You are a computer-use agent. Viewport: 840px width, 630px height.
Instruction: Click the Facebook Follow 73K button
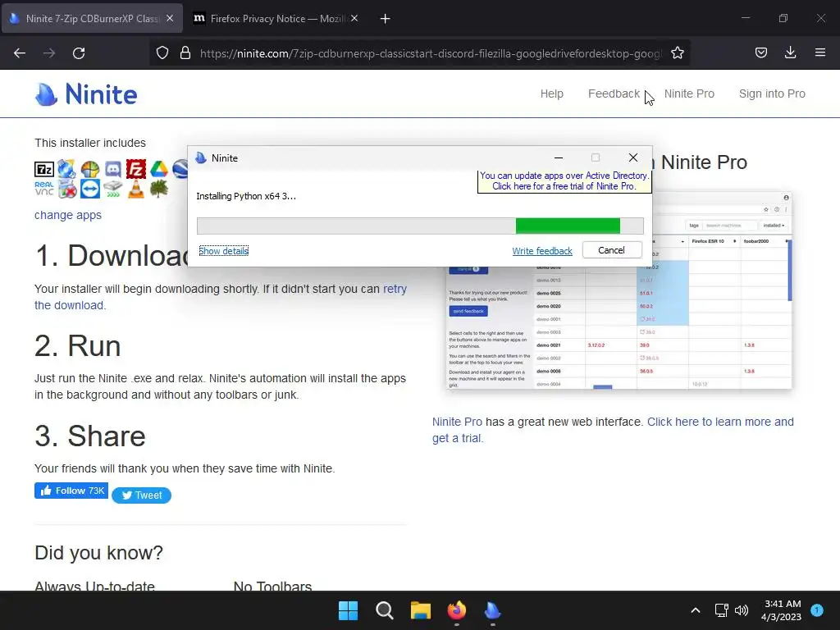point(71,491)
